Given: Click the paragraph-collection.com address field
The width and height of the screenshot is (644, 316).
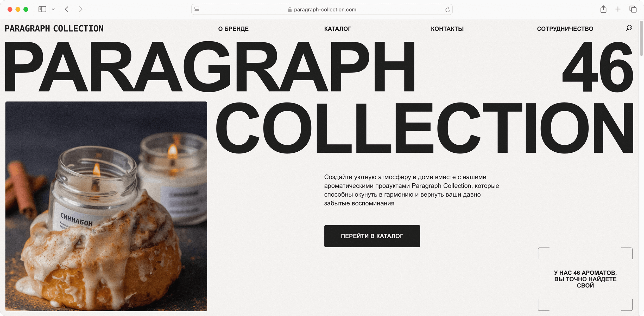Looking at the screenshot, I should [322, 10].
